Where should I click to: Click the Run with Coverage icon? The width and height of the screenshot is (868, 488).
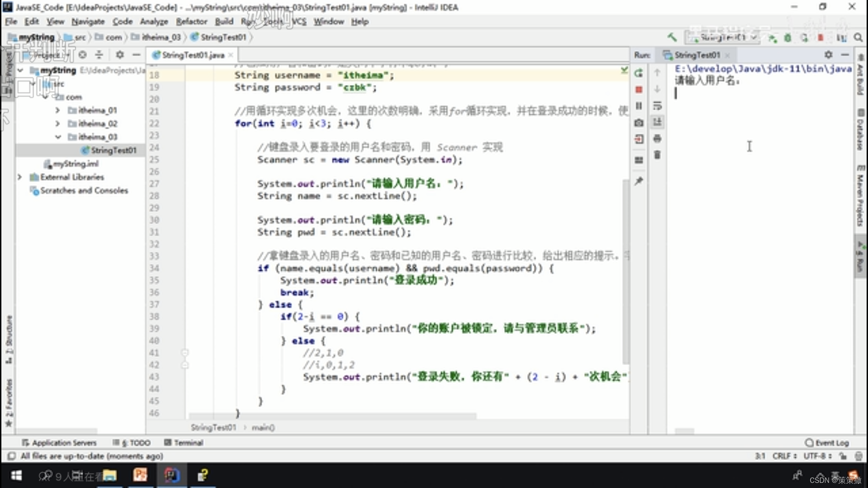(804, 38)
